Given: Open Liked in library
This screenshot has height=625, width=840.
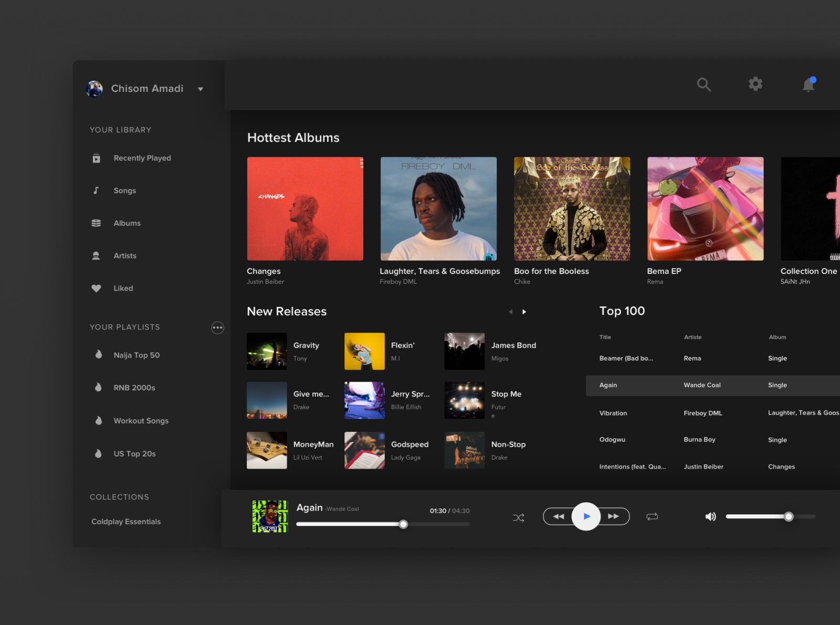Looking at the screenshot, I should (x=123, y=288).
